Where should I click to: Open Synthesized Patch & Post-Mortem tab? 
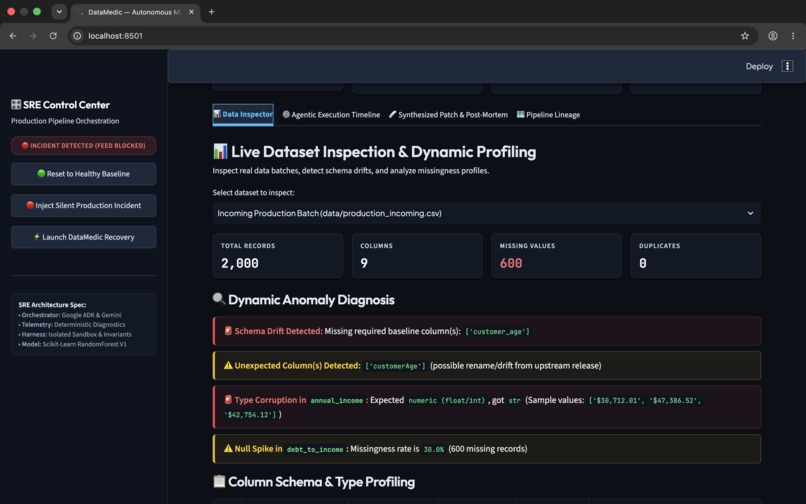(x=448, y=115)
